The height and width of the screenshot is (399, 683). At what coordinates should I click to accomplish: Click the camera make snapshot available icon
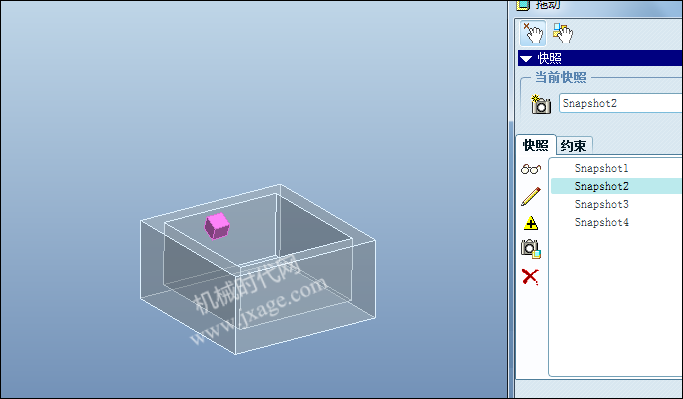click(531, 249)
